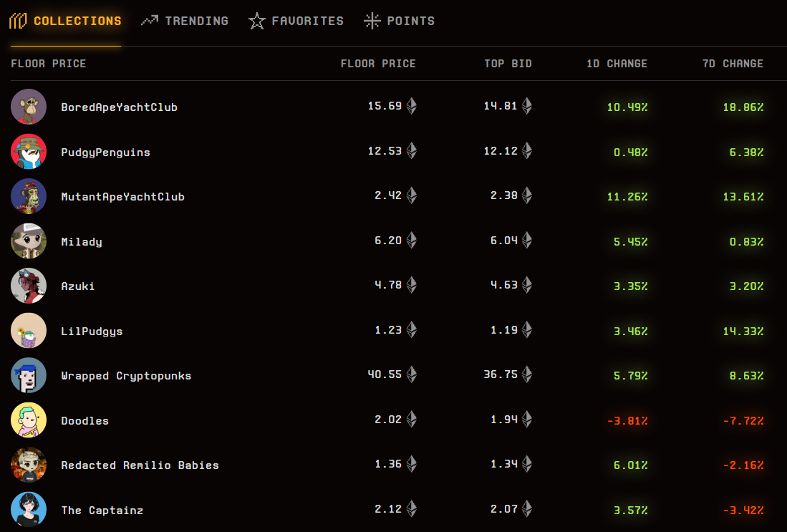Click ETH icon beside 40.55 floor price
787x532 pixels.
coord(412,374)
